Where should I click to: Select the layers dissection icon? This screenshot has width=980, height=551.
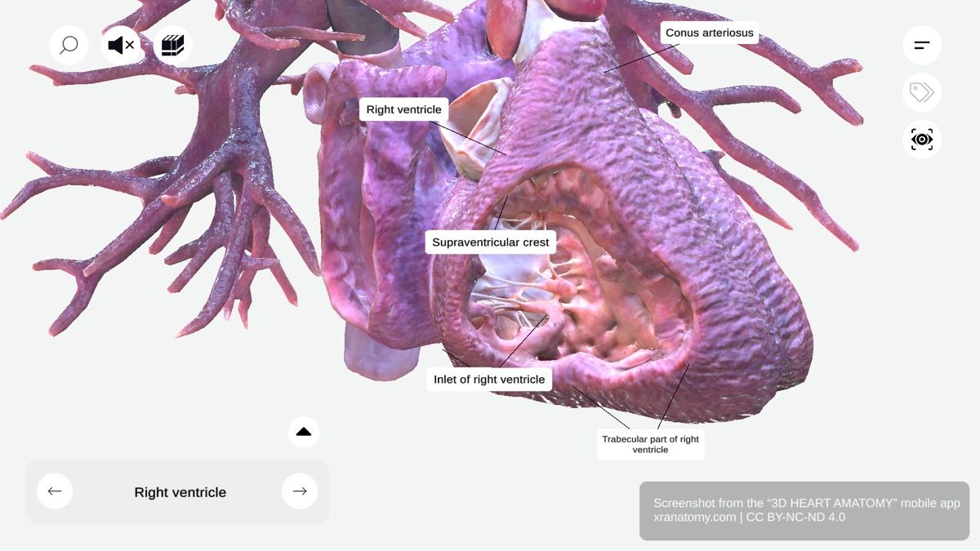[x=171, y=45]
